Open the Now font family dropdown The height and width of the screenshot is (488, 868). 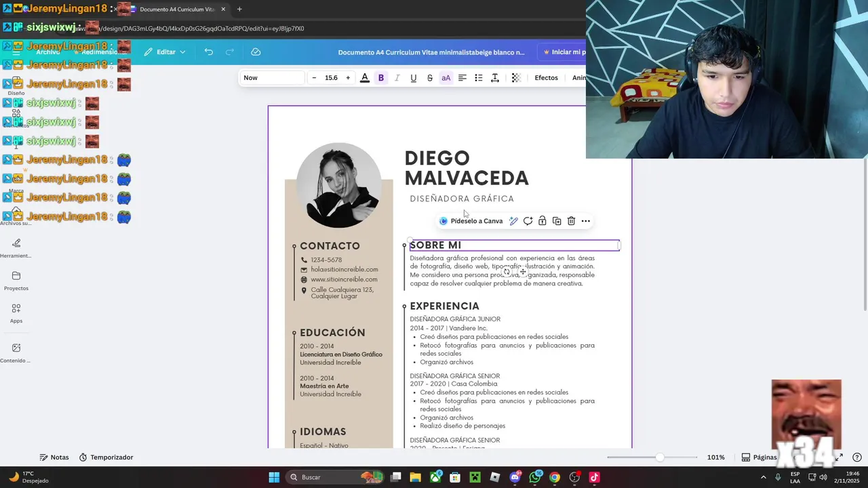point(272,78)
